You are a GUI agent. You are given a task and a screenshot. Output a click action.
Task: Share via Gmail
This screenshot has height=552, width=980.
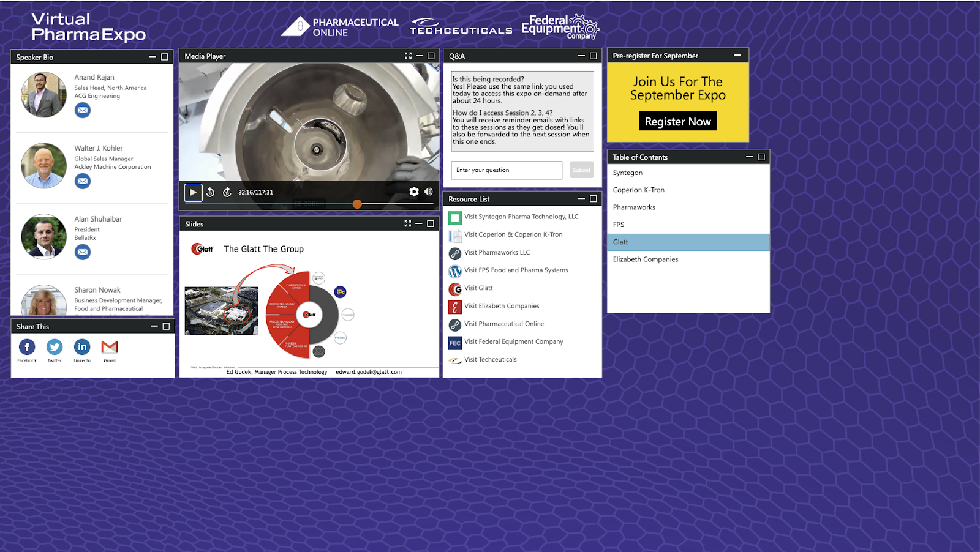click(110, 347)
